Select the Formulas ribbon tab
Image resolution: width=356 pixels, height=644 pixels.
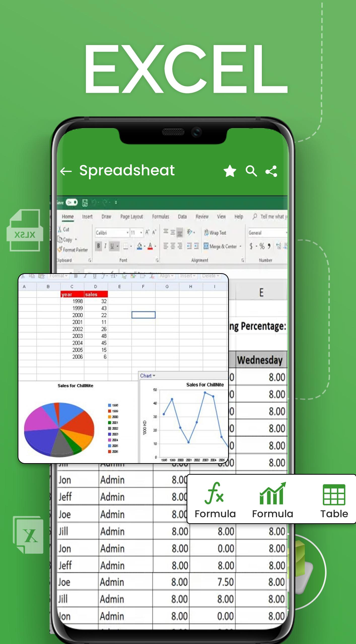click(x=160, y=217)
